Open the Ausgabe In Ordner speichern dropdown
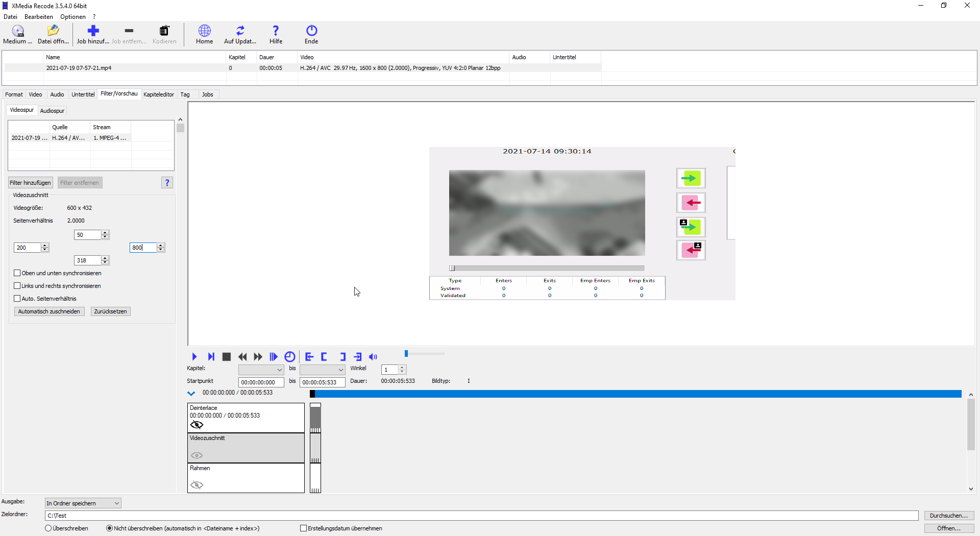Screen dimensions: 980x536 click(83, 503)
